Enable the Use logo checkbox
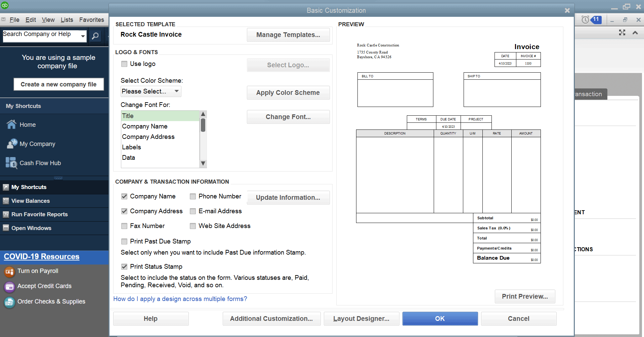This screenshot has width=644, height=337. point(124,64)
